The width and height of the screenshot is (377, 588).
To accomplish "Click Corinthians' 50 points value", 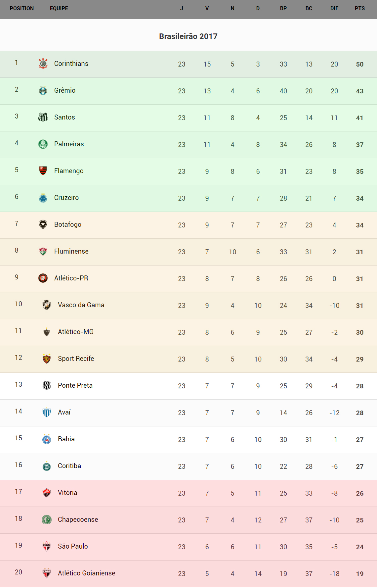I will click(359, 64).
